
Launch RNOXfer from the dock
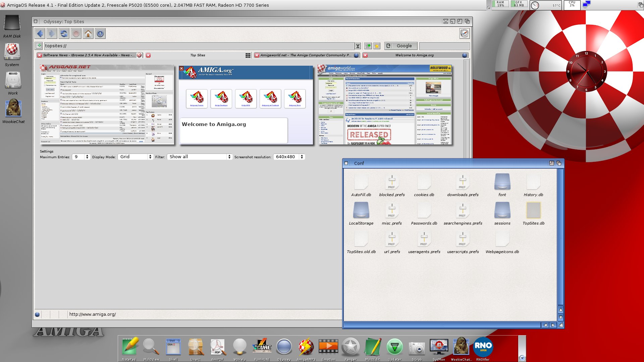(x=483, y=349)
